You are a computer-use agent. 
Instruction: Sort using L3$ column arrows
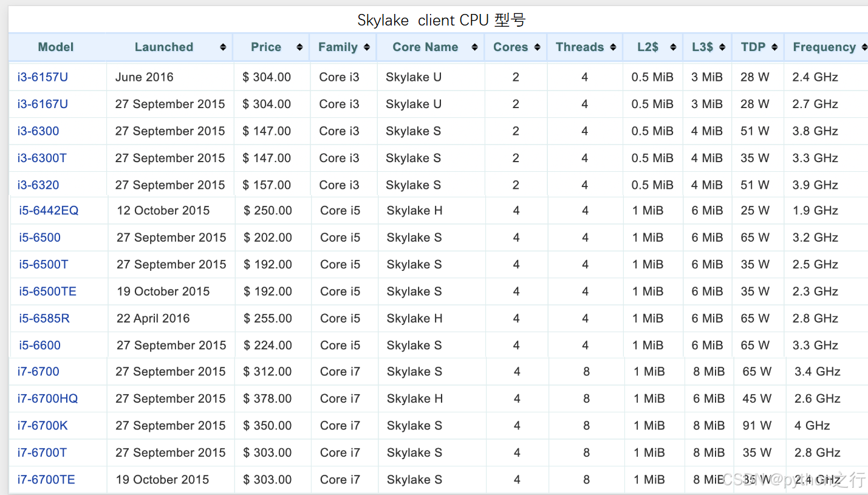point(722,47)
